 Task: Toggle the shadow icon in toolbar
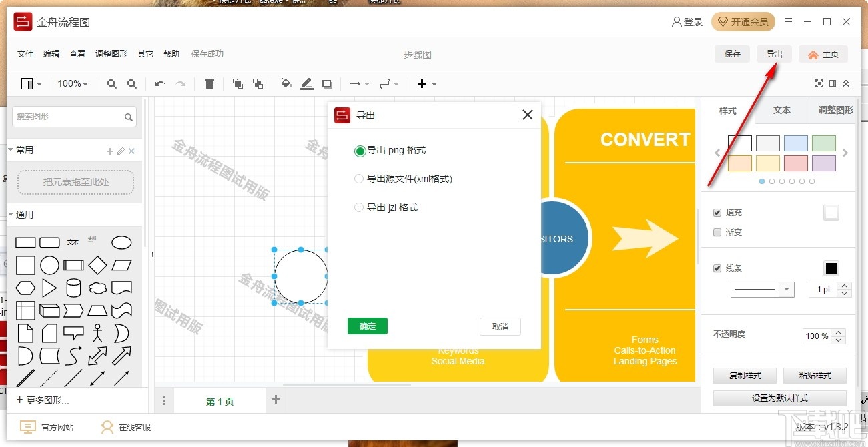coord(327,84)
